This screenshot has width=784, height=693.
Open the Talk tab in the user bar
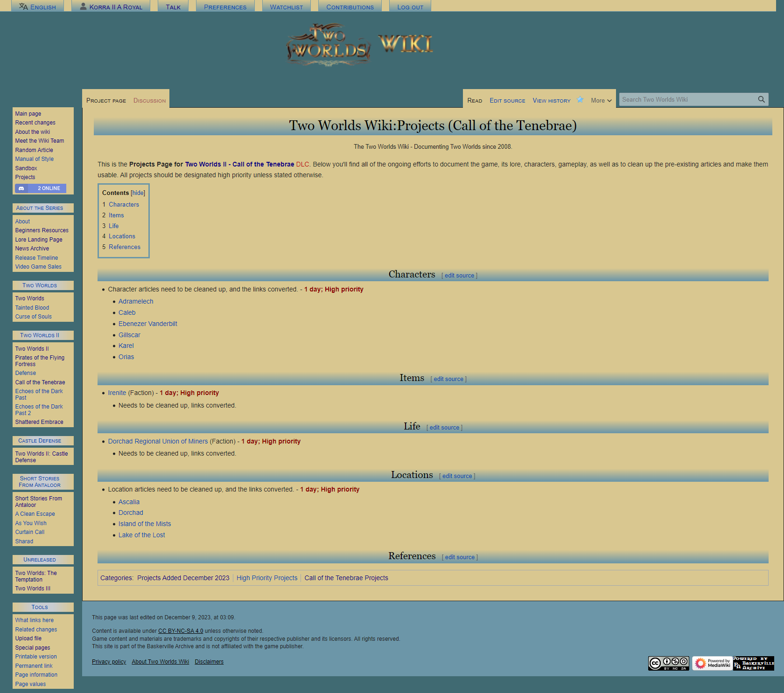coord(173,7)
